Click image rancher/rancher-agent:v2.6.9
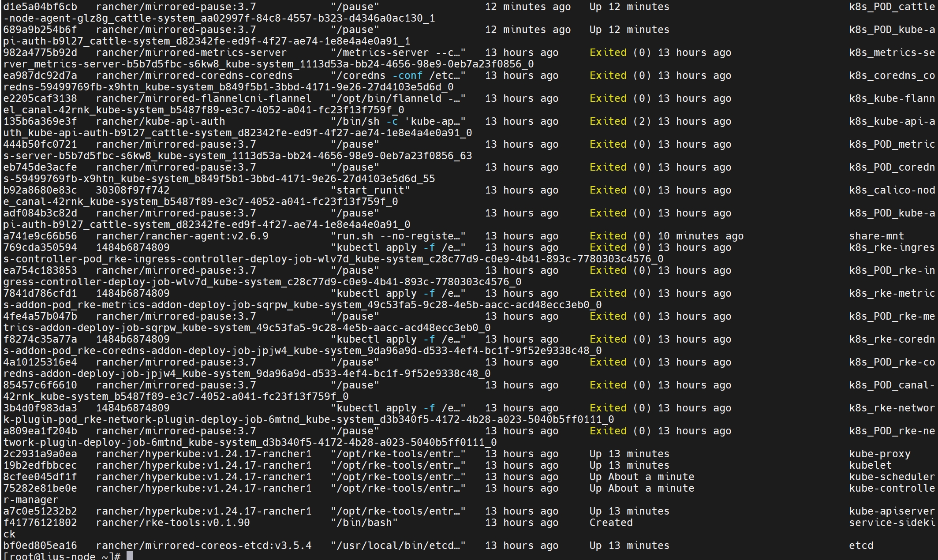The width and height of the screenshot is (938, 560). (182, 236)
